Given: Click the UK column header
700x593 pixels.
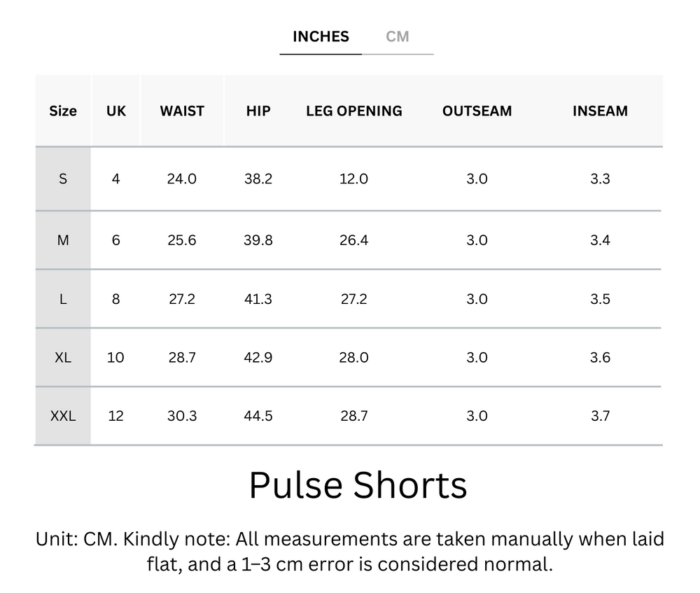Looking at the screenshot, I should point(115,111).
